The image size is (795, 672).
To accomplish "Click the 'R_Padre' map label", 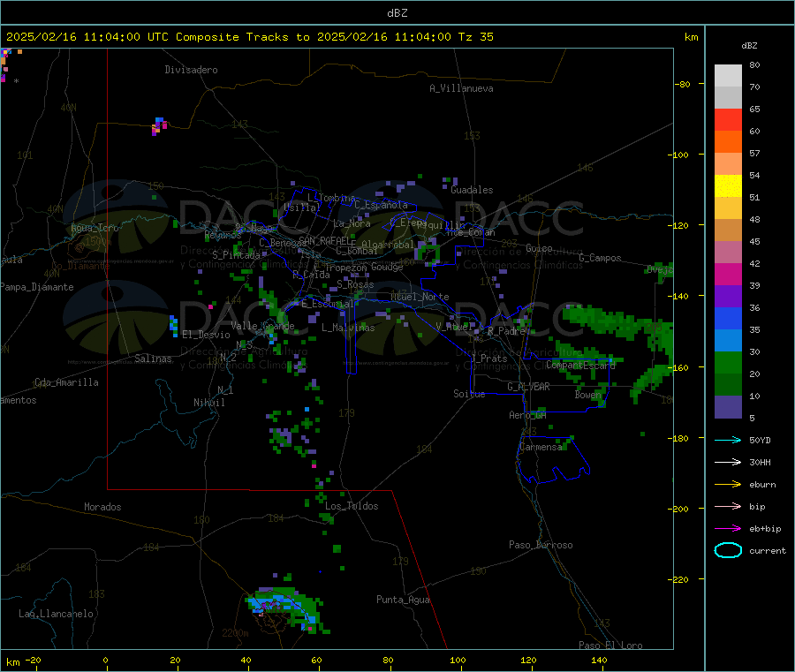I will click(506, 331).
